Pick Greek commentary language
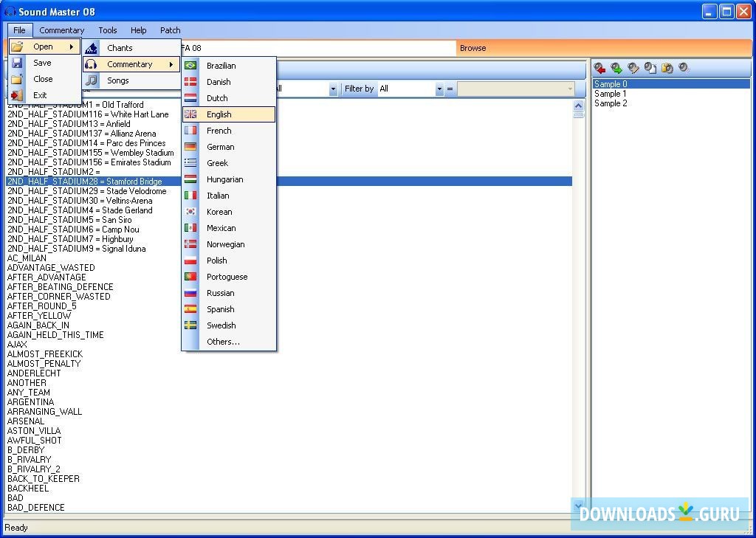Viewport: 756px width, 538px height. click(x=229, y=163)
